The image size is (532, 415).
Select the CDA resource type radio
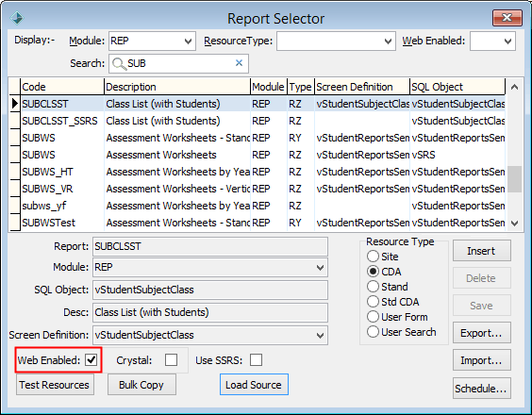tap(373, 272)
